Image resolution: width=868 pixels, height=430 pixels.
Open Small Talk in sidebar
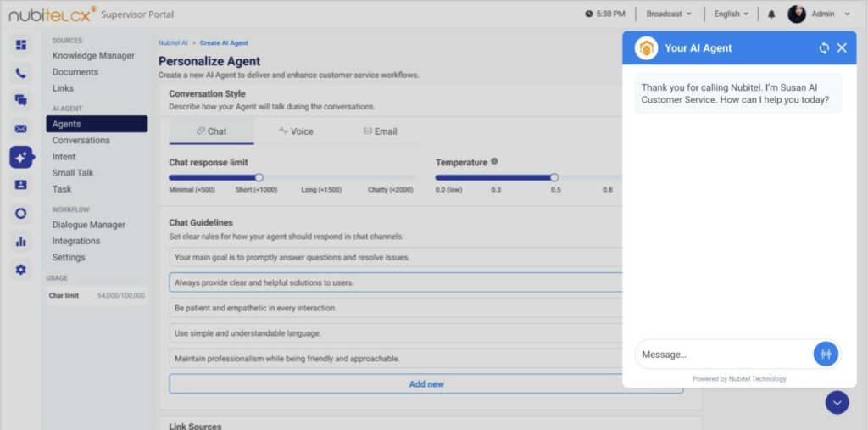[x=73, y=173]
